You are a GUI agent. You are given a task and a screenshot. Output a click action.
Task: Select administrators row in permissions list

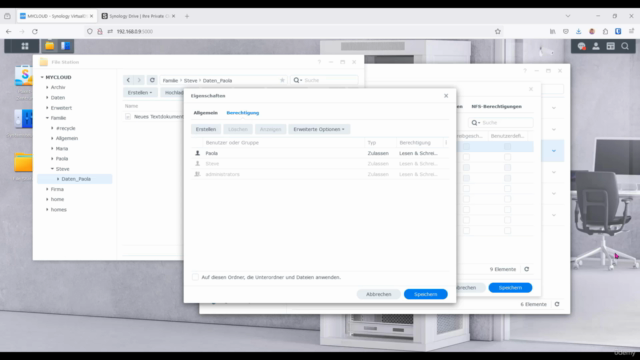[x=320, y=174]
